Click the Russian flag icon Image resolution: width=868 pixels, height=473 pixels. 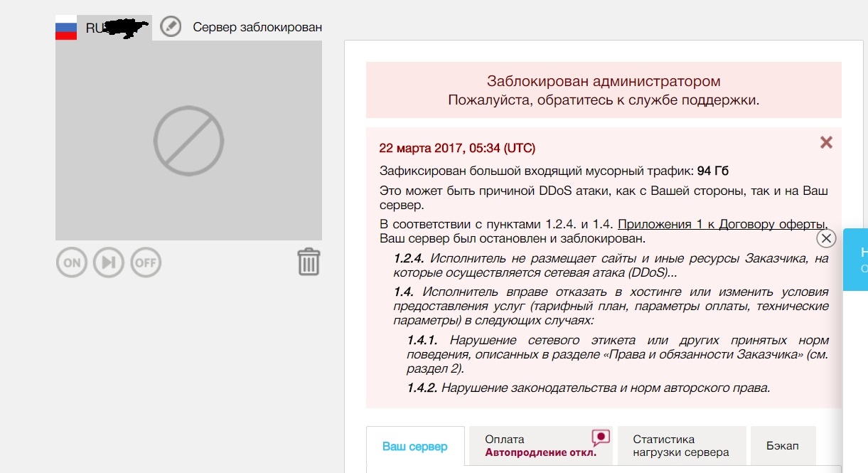click(66, 28)
